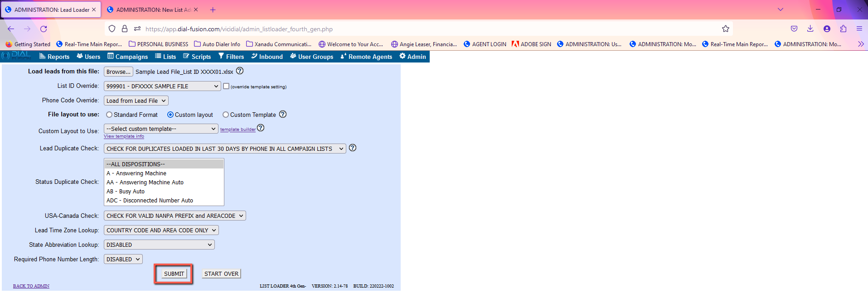The image size is (868, 293).
Task: Open Required Phone Number Length dropdown
Action: tap(123, 259)
